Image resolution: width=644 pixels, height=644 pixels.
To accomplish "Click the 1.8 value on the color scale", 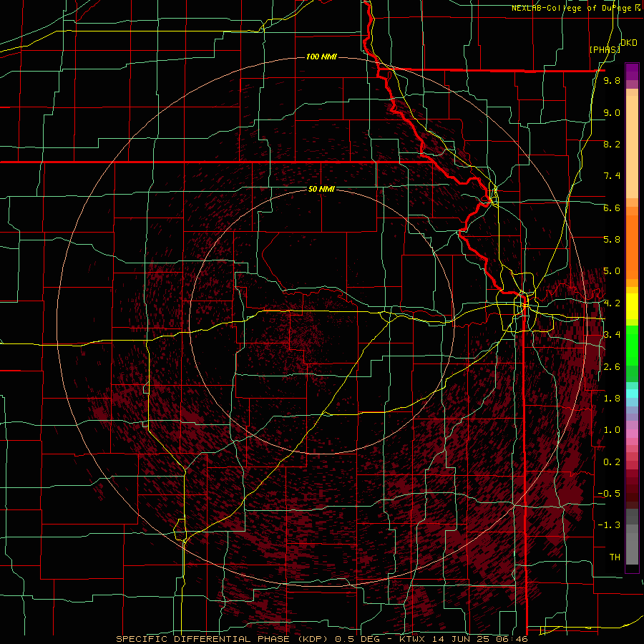I will tap(612, 399).
